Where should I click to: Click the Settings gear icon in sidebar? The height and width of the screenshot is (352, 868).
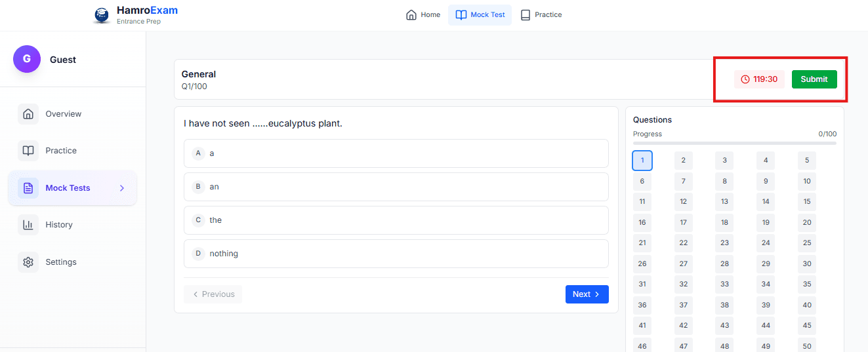pos(28,262)
